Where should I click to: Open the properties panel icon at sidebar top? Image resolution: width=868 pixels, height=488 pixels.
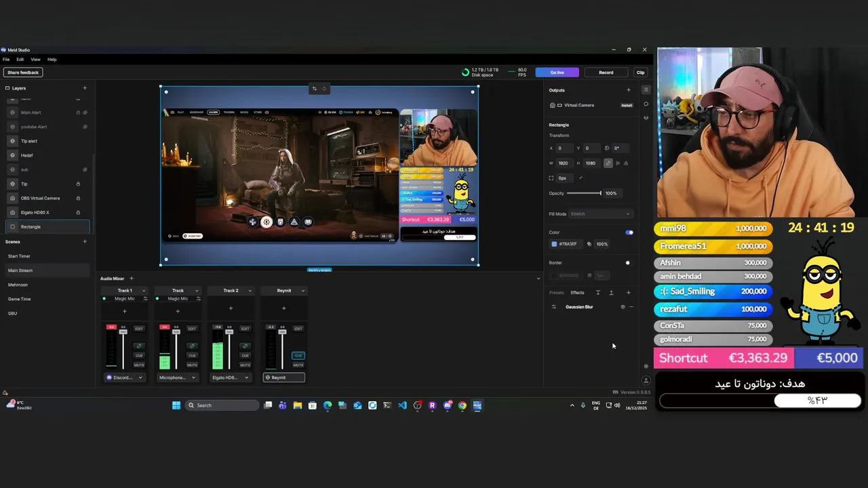pyautogui.click(x=646, y=90)
